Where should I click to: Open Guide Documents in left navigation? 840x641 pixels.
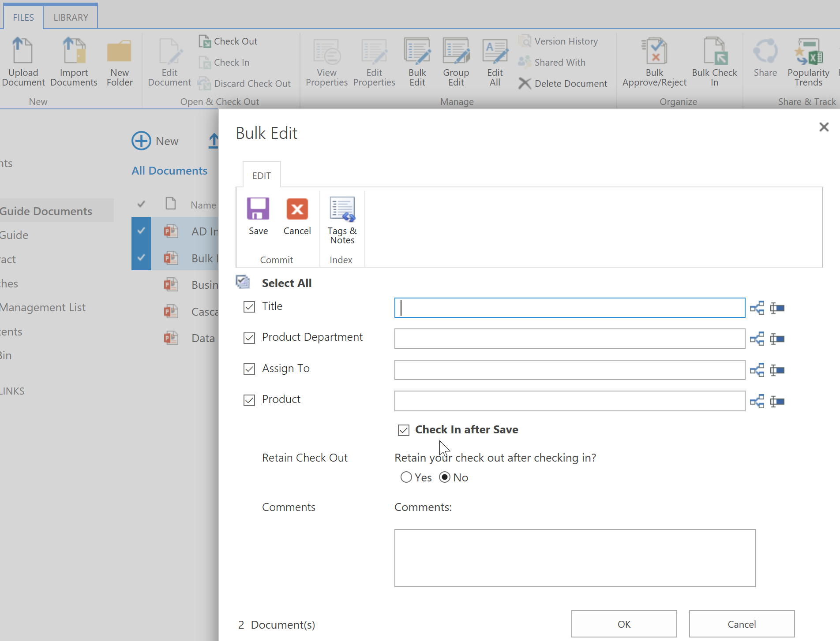46,211
